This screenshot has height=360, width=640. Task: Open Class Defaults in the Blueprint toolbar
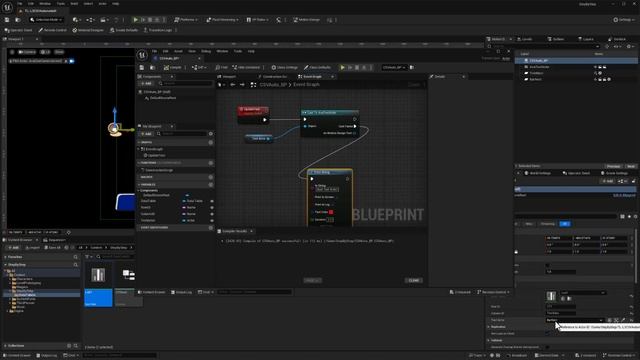pyautogui.click(x=317, y=67)
